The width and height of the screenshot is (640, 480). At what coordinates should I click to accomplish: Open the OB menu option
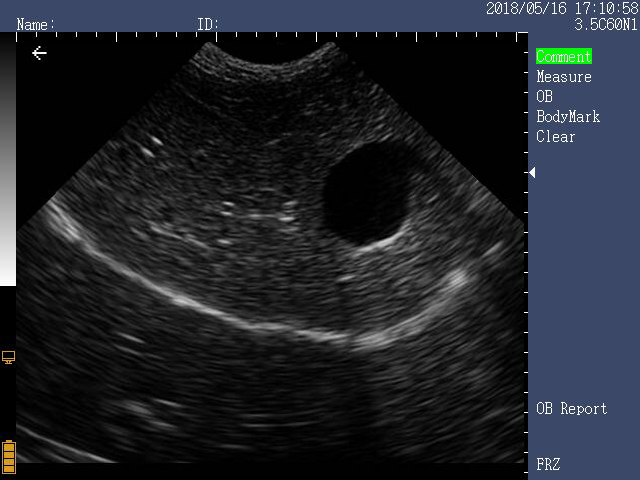coord(544,97)
